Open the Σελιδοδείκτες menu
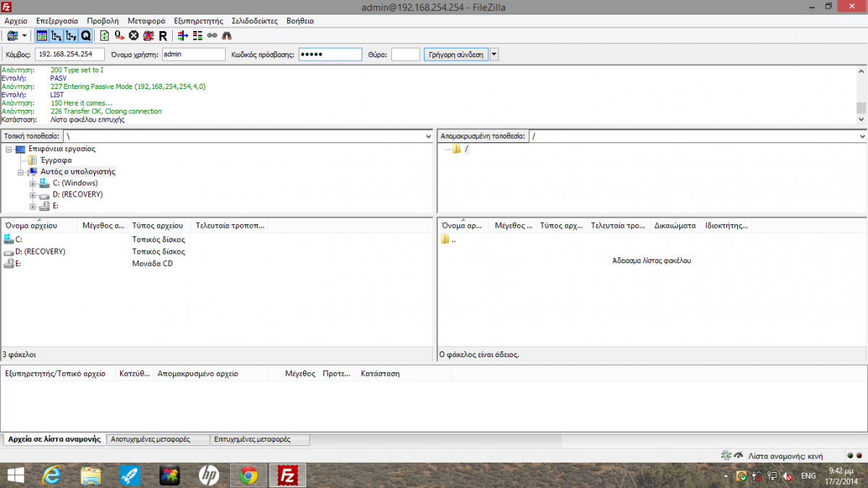Screen dimensions: 868x488 255,21
